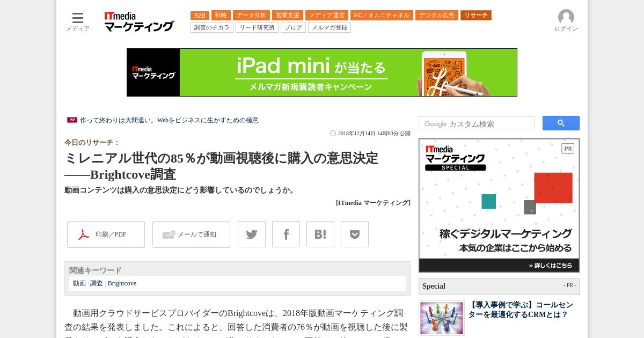Click the ログイン text
The width and height of the screenshot is (644, 338).
click(x=566, y=29)
